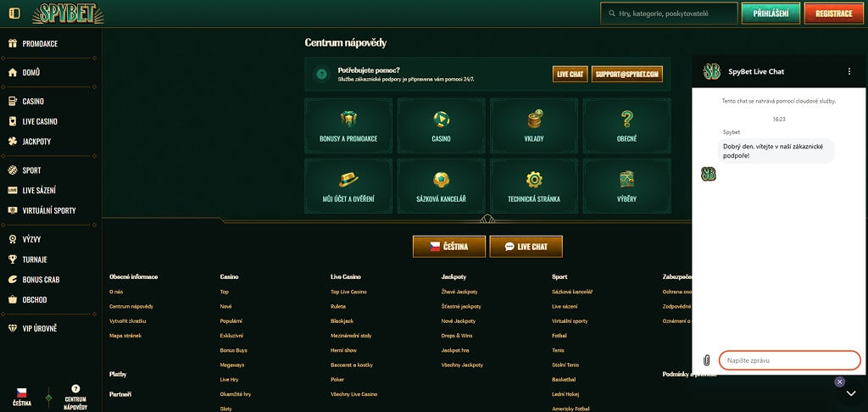Open Centrum nápovědy footer link
The image size is (868, 412).
tap(131, 306)
